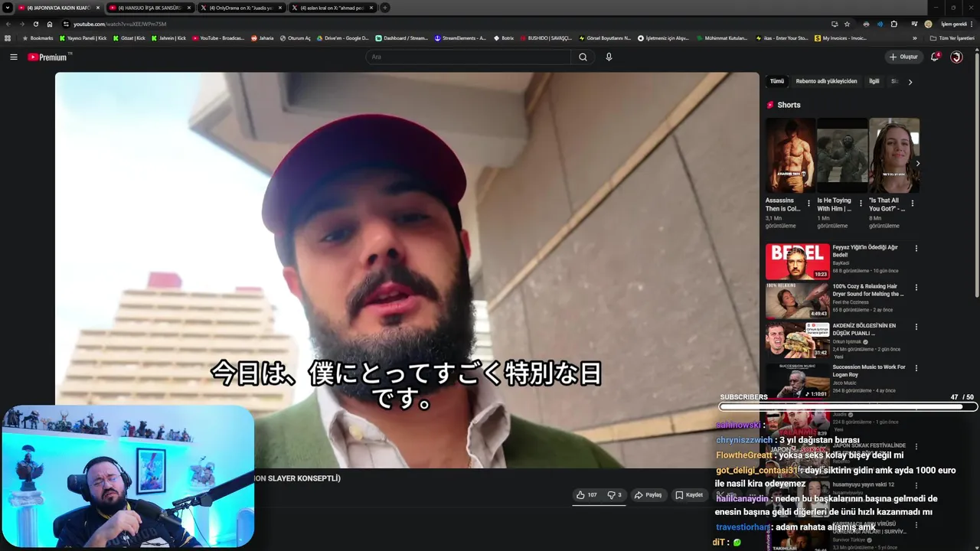Open options for Is He Toying short
The width and height of the screenshot is (980, 551).
(861, 204)
